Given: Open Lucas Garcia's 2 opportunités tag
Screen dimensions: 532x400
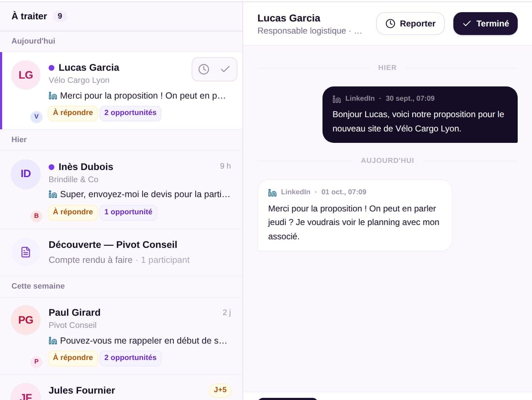Looking at the screenshot, I should pos(130,113).
